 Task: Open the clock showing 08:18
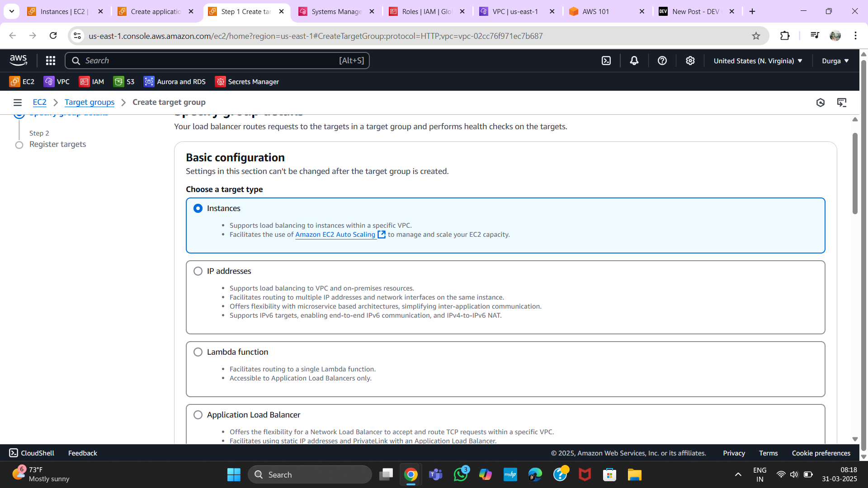840,474
